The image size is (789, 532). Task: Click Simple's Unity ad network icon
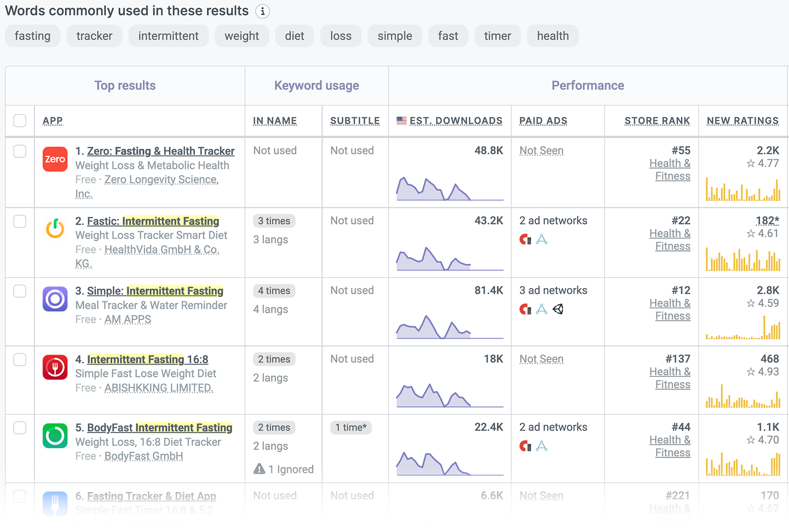point(558,309)
